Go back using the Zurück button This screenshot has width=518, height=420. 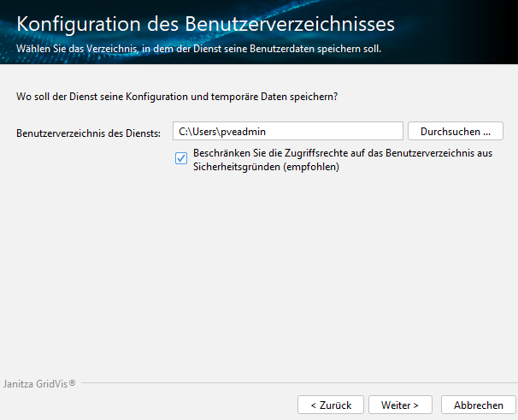(330, 405)
